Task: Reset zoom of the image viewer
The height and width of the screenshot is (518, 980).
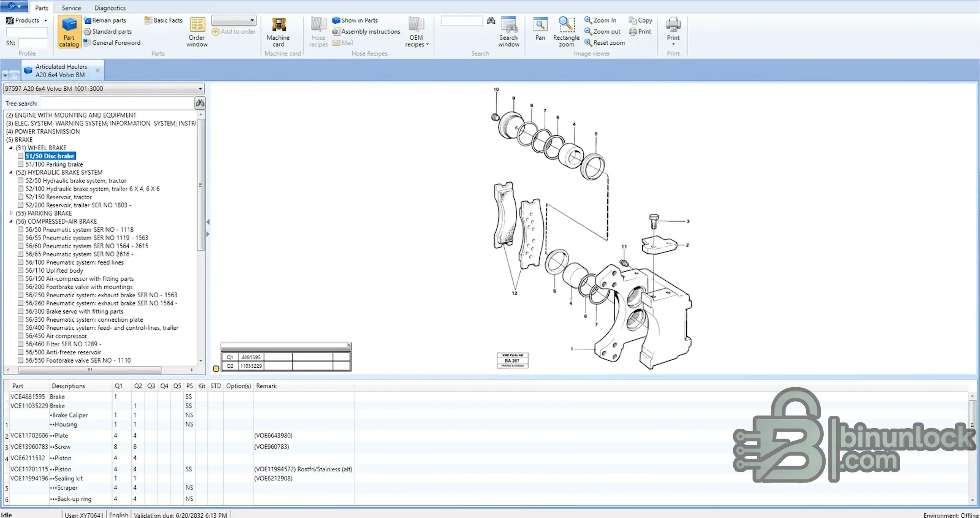Action: (605, 43)
